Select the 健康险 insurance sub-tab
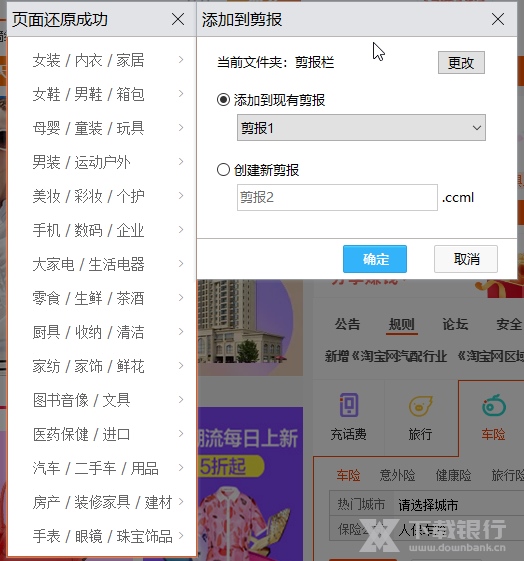This screenshot has width=524, height=561. tap(453, 475)
